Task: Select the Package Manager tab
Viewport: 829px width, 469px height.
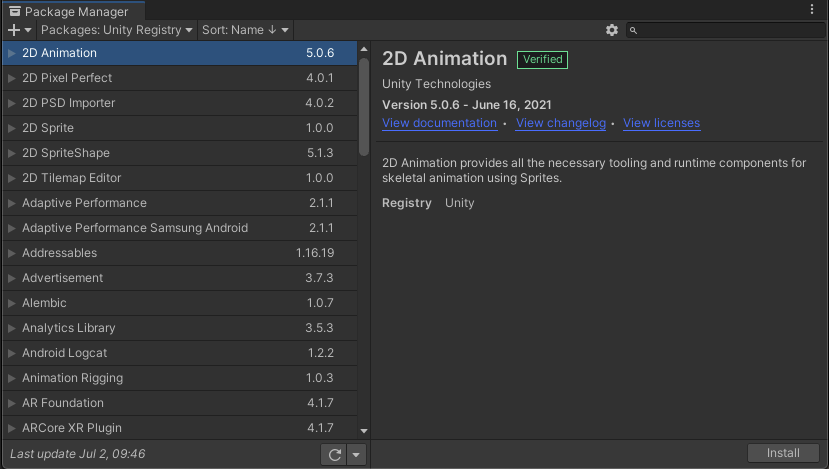Action: pyautogui.click(x=74, y=11)
